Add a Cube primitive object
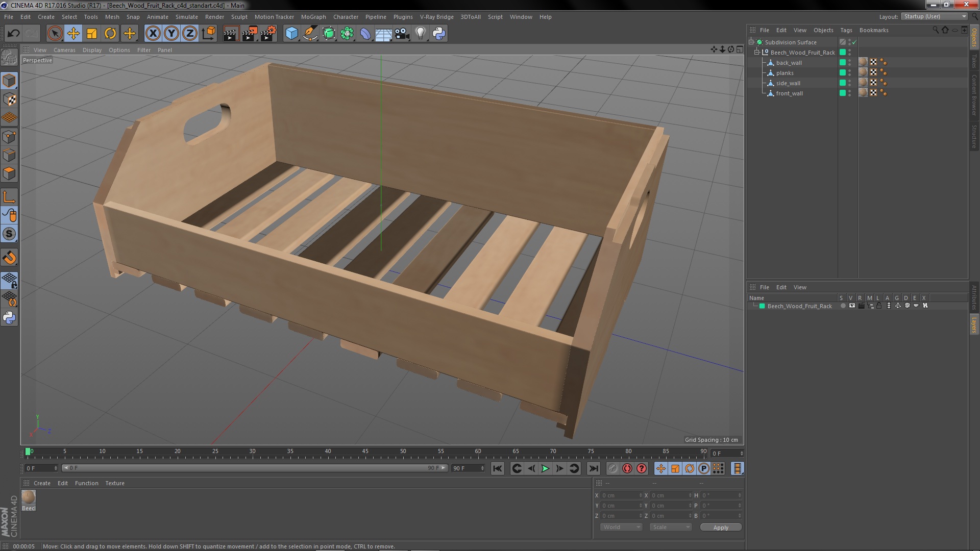Screen dimensions: 980x551 point(291,34)
